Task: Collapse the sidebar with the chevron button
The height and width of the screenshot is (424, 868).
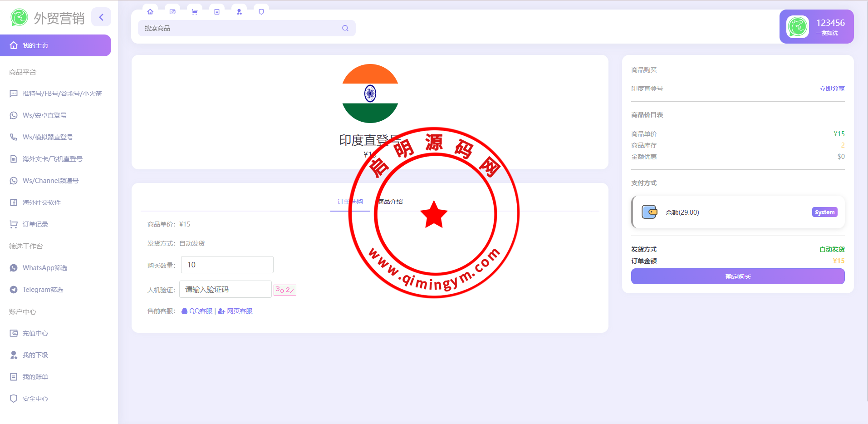Action: click(x=101, y=17)
